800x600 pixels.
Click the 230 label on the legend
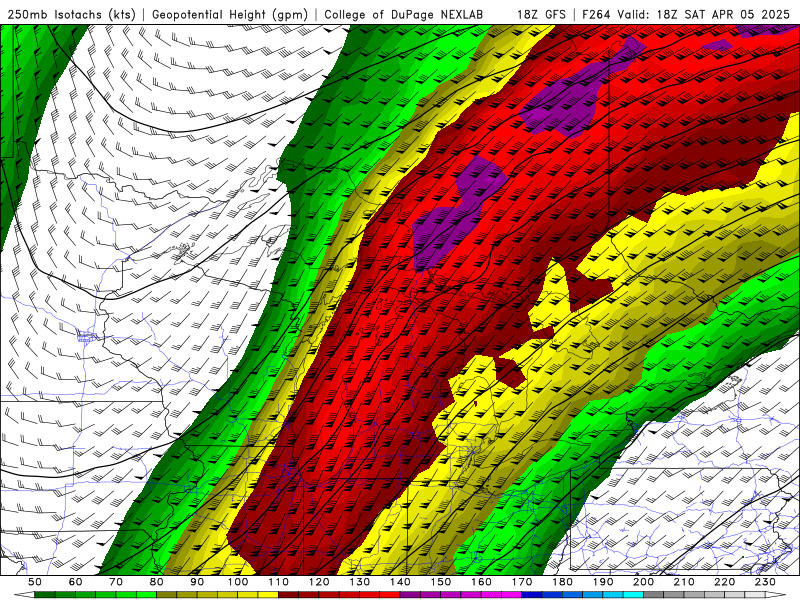click(x=765, y=582)
